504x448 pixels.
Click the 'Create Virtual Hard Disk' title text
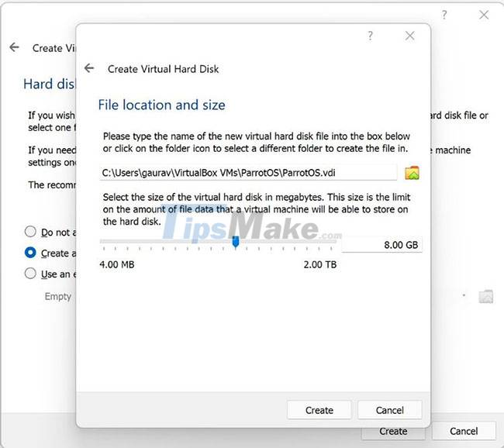click(x=164, y=69)
